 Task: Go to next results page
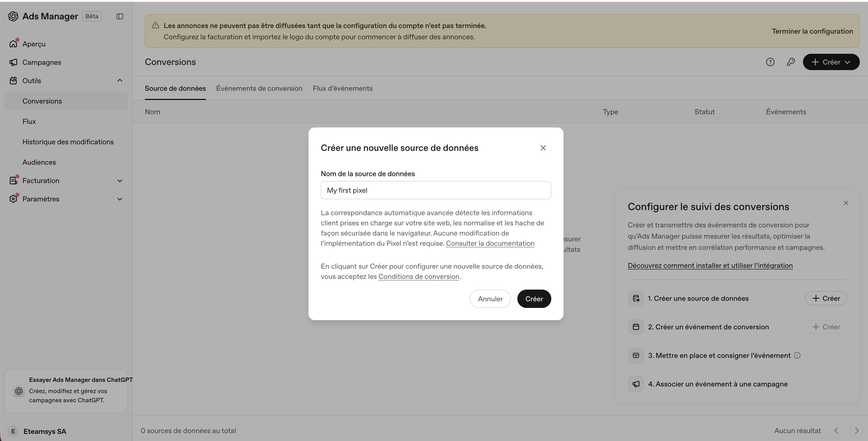pyautogui.click(x=856, y=431)
